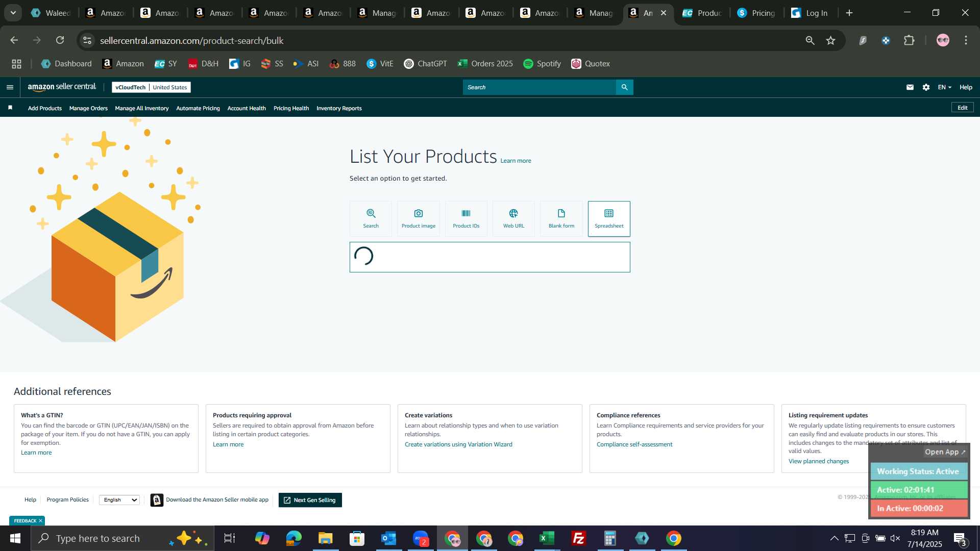Click the Seller Central search field
The width and height of the screenshot is (980, 551).
[539, 87]
